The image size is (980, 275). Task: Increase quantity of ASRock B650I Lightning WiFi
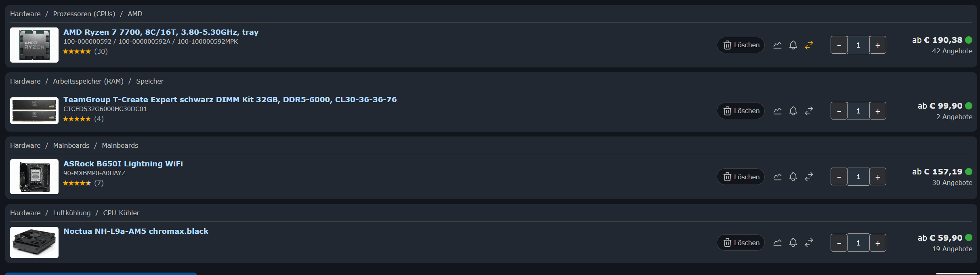pyautogui.click(x=878, y=177)
